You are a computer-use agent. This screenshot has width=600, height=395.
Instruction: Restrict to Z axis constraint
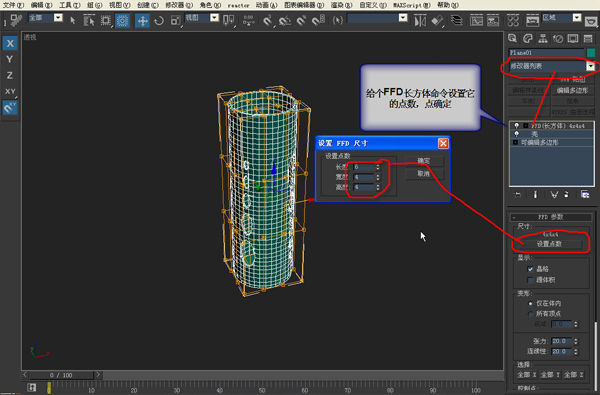coord(10,75)
